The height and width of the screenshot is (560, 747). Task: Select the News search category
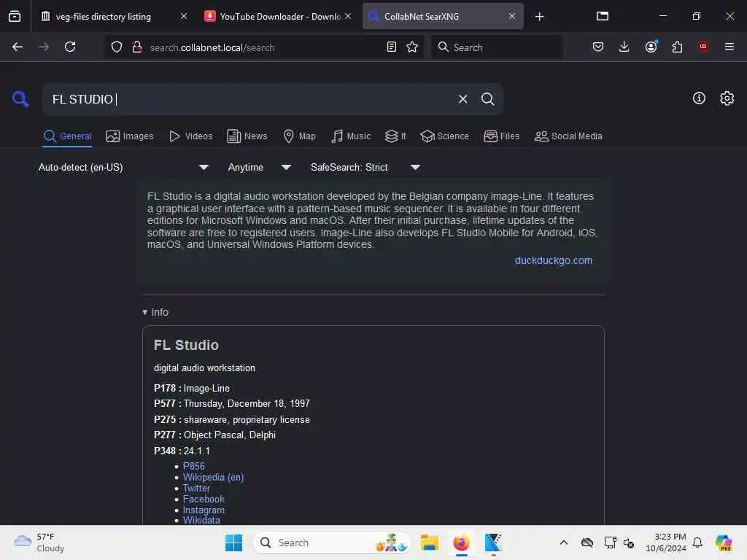click(x=247, y=136)
